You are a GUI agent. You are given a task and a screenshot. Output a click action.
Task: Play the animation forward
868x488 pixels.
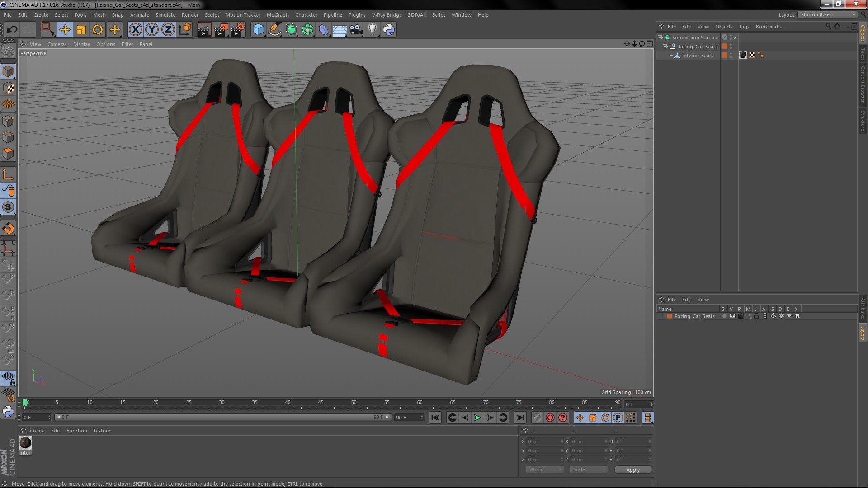[x=477, y=418]
